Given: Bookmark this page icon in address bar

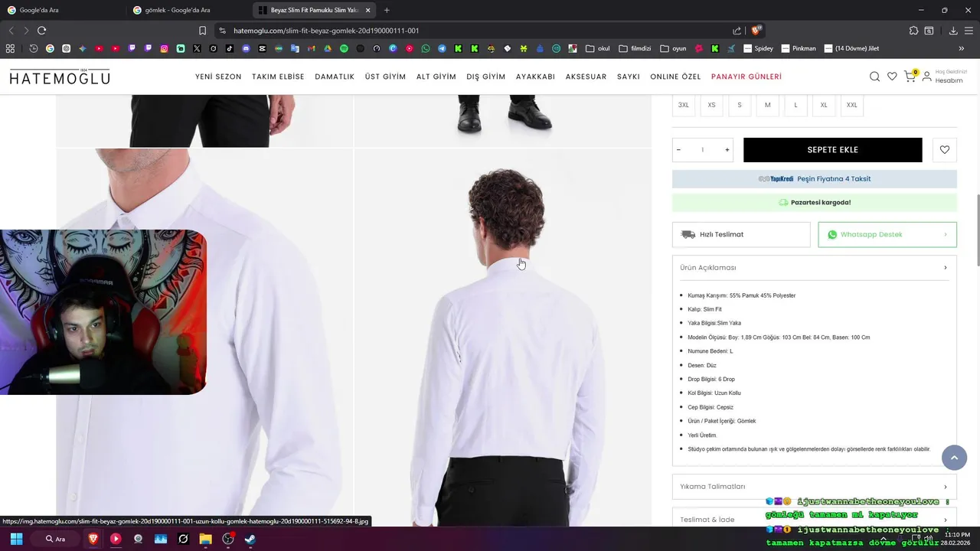Looking at the screenshot, I should (202, 31).
